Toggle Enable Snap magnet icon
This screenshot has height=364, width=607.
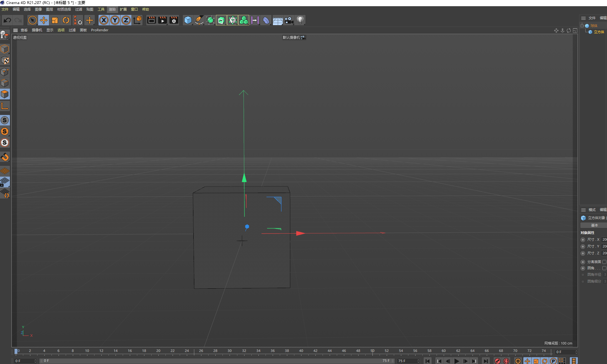coord(5,157)
